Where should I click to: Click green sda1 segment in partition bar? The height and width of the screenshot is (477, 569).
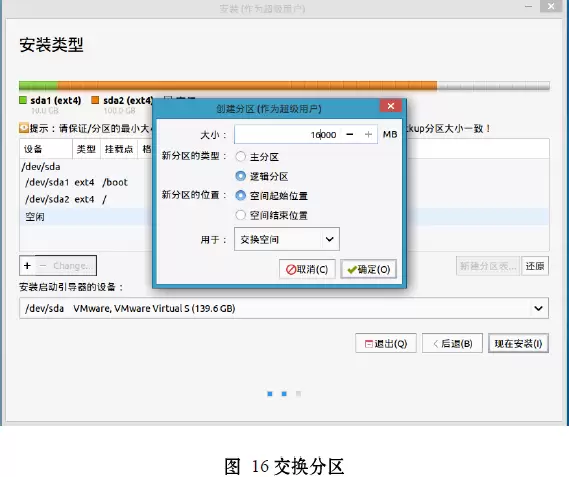click(x=38, y=86)
